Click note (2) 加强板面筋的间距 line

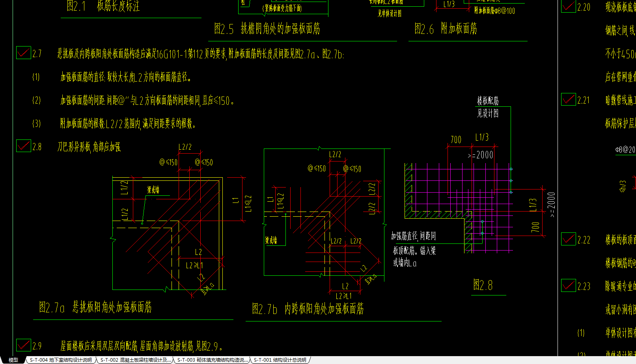(147, 100)
